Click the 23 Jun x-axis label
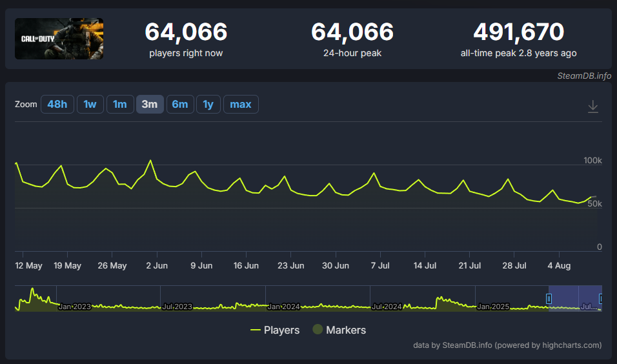 point(291,266)
